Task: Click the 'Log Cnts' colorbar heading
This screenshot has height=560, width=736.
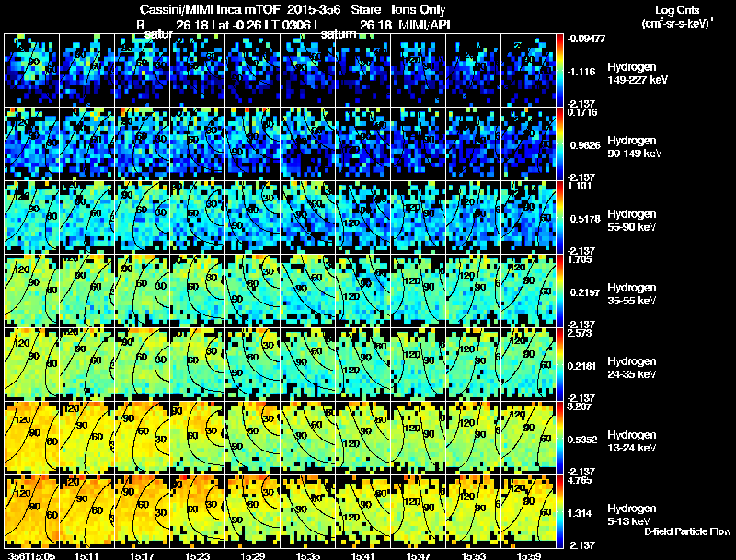Action: click(x=677, y=10)
